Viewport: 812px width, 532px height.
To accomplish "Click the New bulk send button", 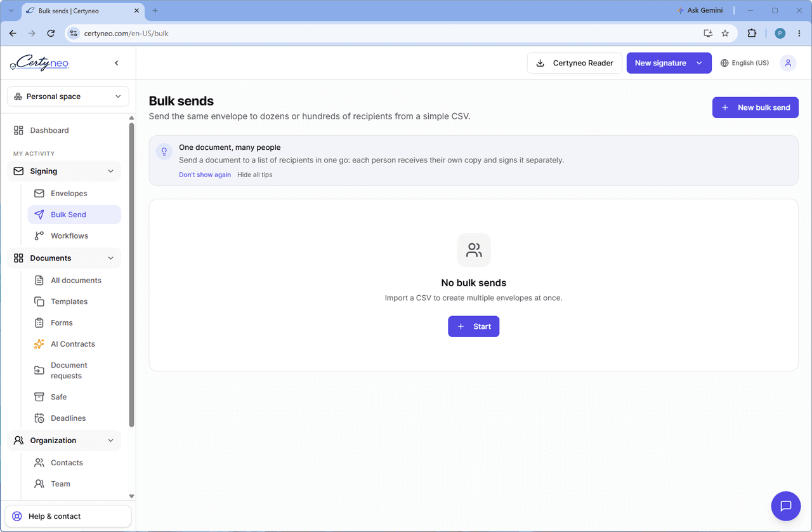I will [x=756, y=107].
